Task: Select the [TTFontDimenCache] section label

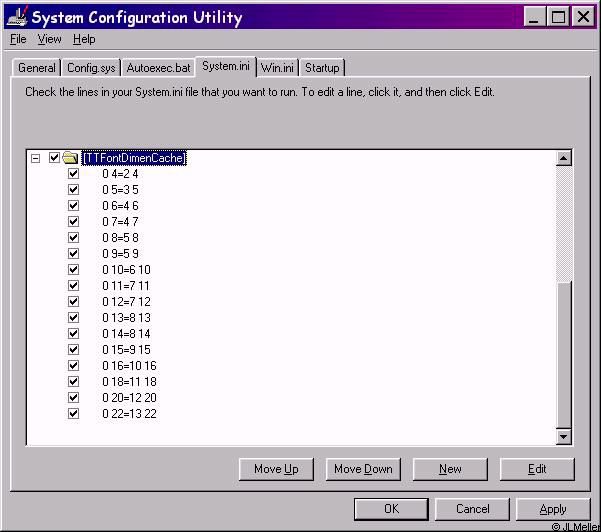Action: pos(134,158)
